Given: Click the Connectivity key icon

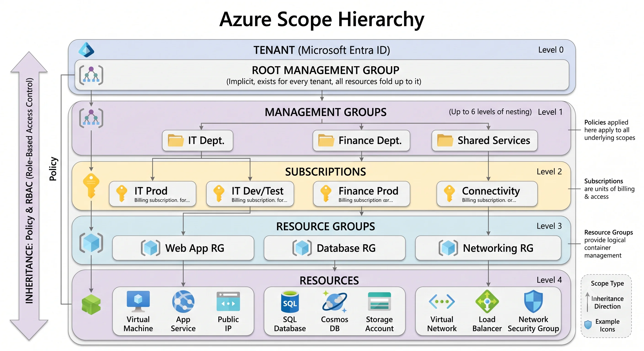Looking at the screenshot, I should coord(449,193).
